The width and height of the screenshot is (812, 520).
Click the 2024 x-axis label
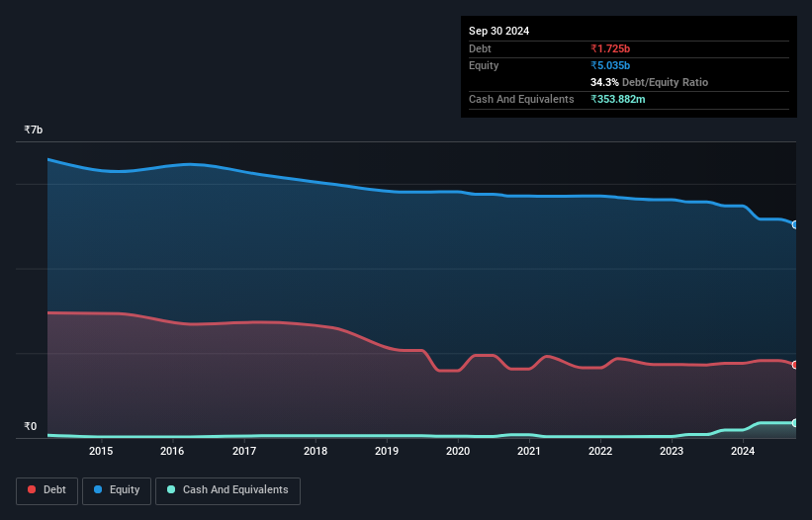743,451
